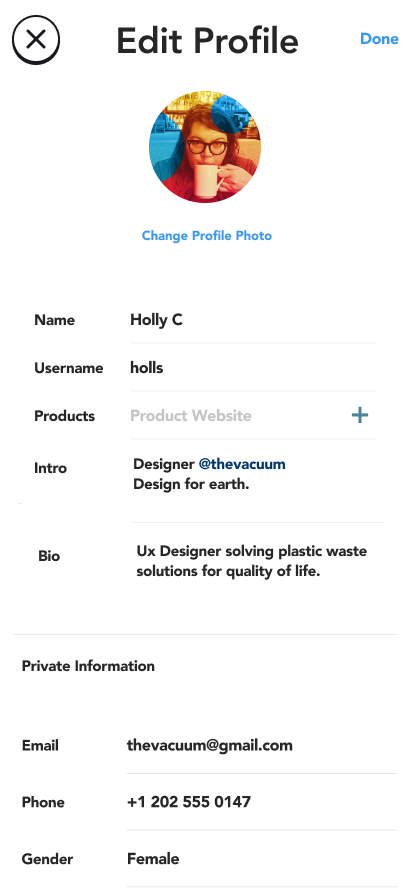
Task: Click the circular profile photo
Action: (205, 147)
